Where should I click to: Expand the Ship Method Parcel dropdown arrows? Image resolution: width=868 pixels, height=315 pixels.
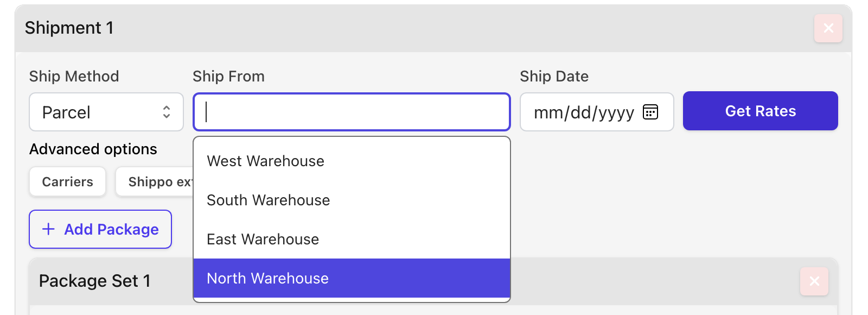(x=166, y=112)
